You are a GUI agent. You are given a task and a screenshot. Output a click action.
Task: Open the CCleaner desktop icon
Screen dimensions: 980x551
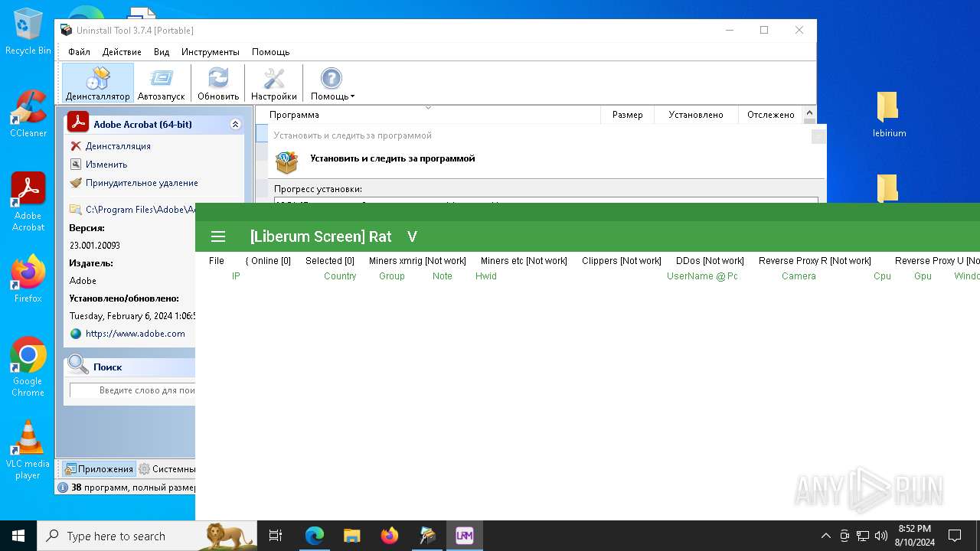point(28,113)
